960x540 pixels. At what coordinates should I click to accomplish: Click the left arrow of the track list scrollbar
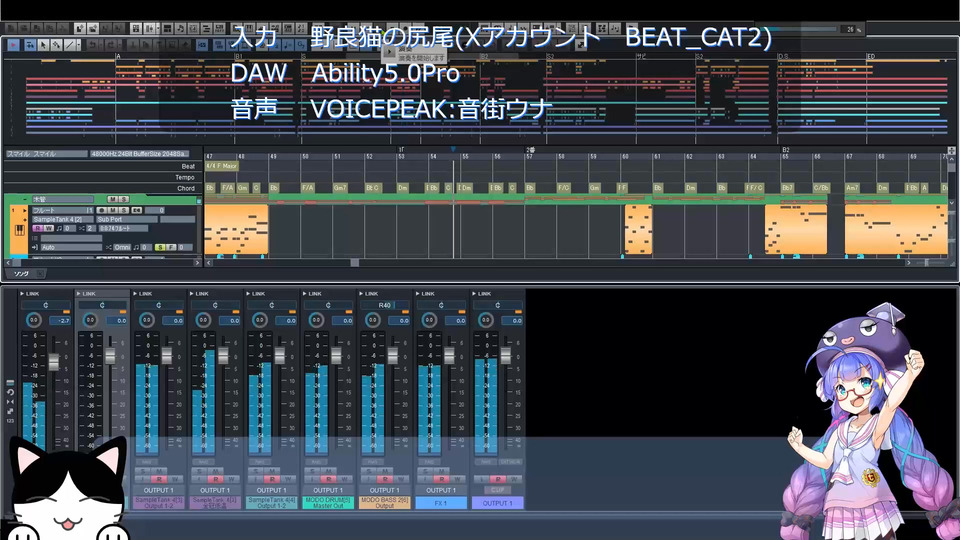7,263
